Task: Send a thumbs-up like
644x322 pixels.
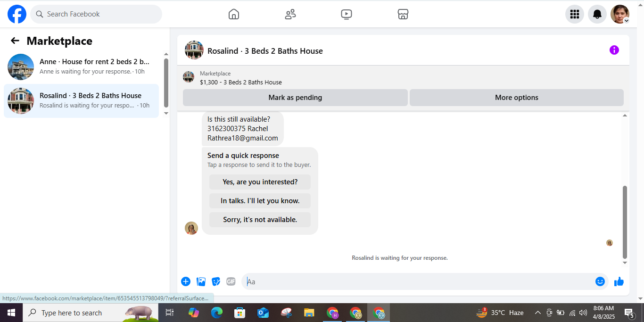Action: (619, 281)
